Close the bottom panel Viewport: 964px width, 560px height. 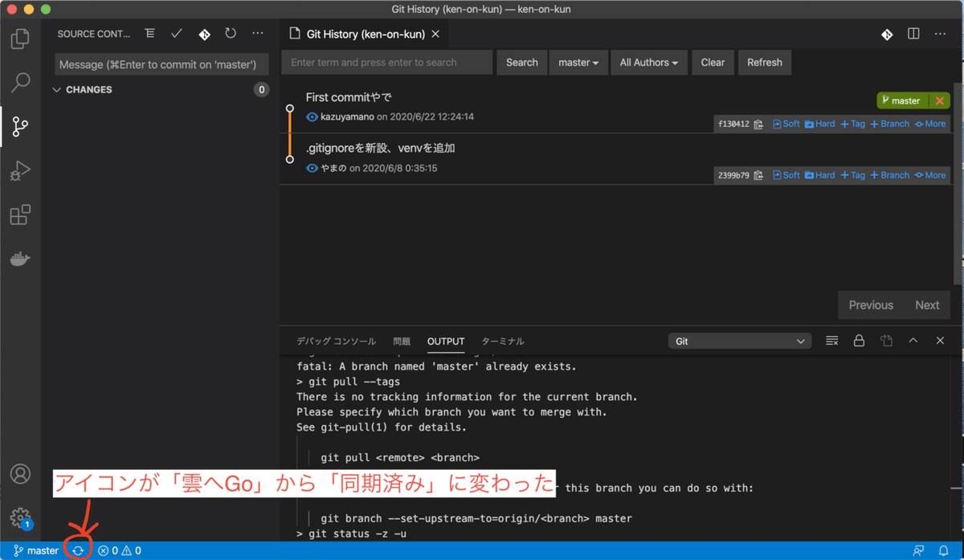[x=940, y=341]
